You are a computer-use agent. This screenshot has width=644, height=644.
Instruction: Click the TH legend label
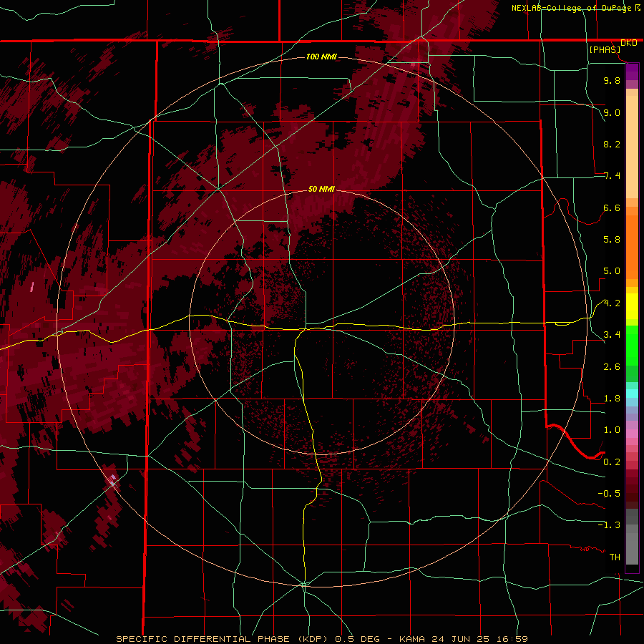615,557
